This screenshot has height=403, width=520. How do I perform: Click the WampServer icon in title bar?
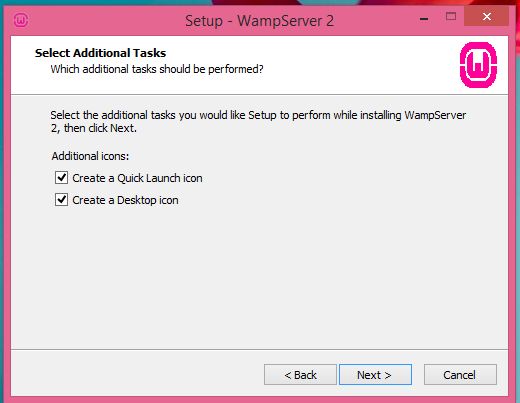click(21, 20)
